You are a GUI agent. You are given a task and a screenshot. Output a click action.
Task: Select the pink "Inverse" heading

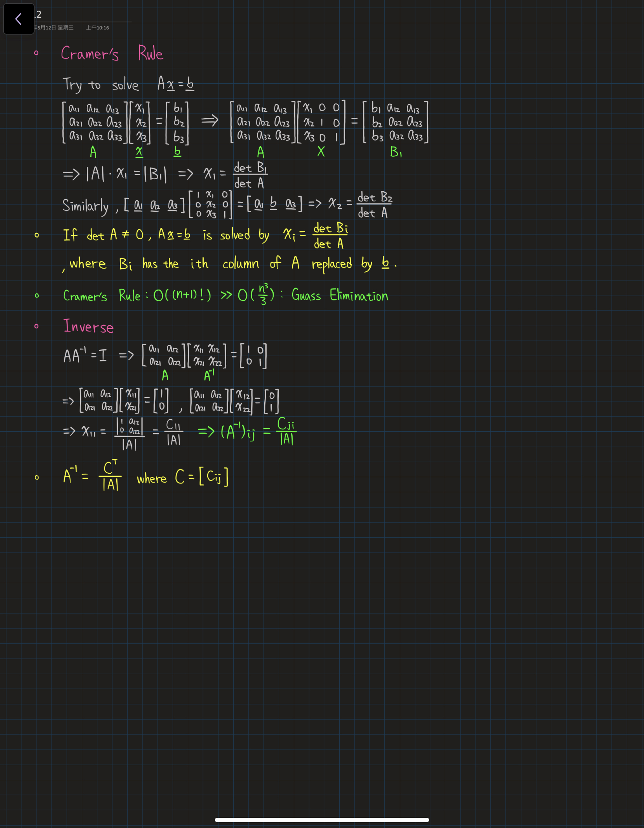pyautogui.click(x=88, y=326)
